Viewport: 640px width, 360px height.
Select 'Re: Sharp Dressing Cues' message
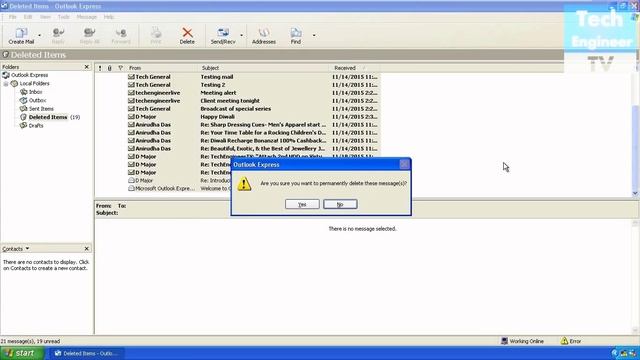point(238,124)
